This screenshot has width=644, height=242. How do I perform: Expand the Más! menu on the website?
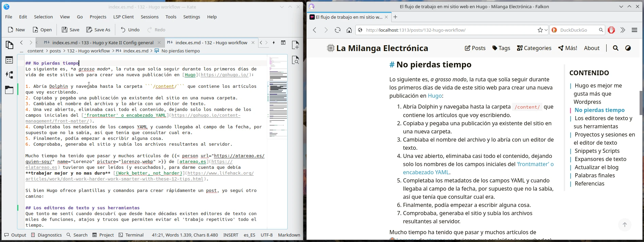click(567, 48)
